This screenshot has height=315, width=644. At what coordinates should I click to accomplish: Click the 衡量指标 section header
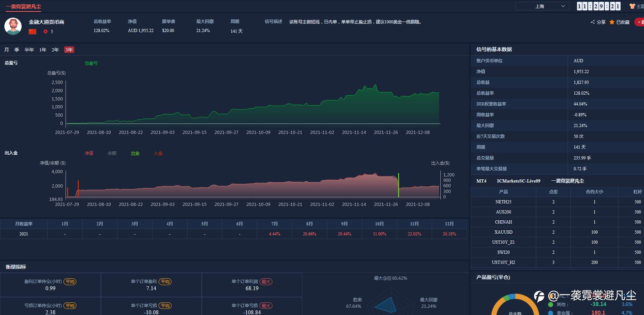coord(16,267)
